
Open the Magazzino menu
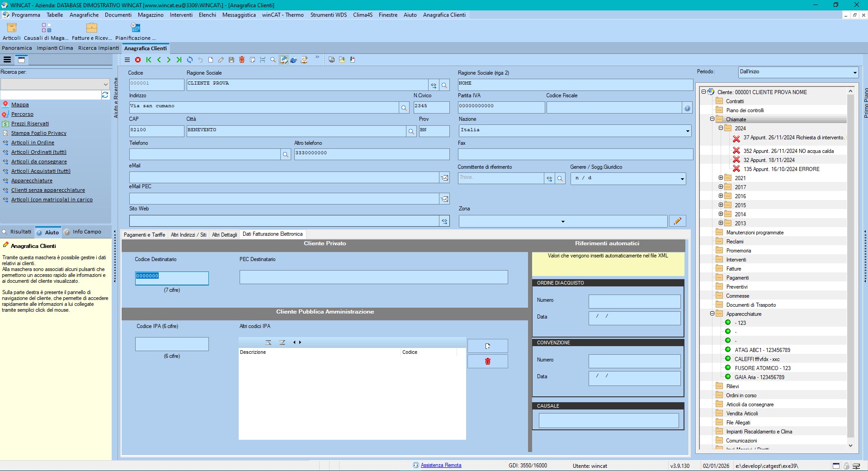tap(151, 15)
